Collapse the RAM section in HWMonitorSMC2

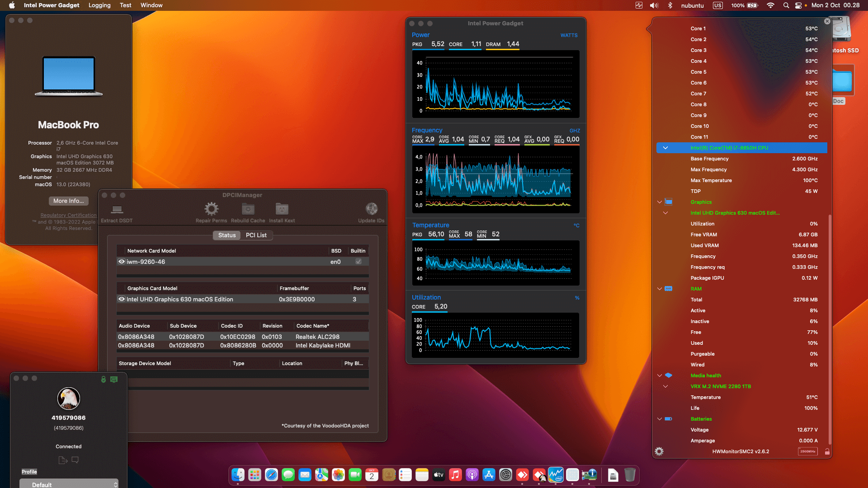[x=659, y=289]
